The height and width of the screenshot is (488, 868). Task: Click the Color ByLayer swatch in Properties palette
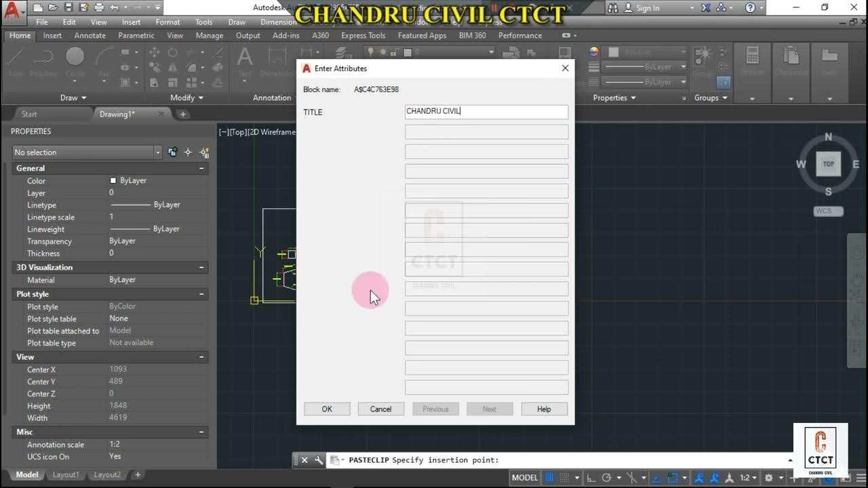click(x=113, y=181)
